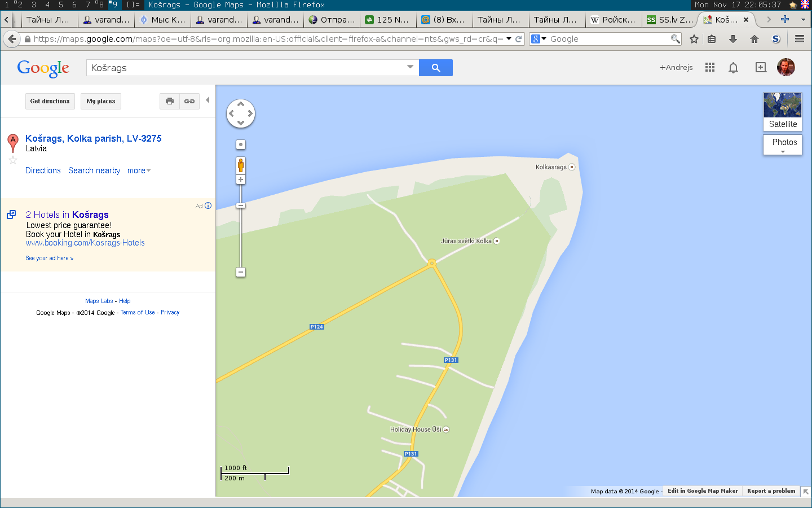Image resolution: width=812 pixels, height=508 pixels.
Task: Click the blue map search button
Action: 436,68
